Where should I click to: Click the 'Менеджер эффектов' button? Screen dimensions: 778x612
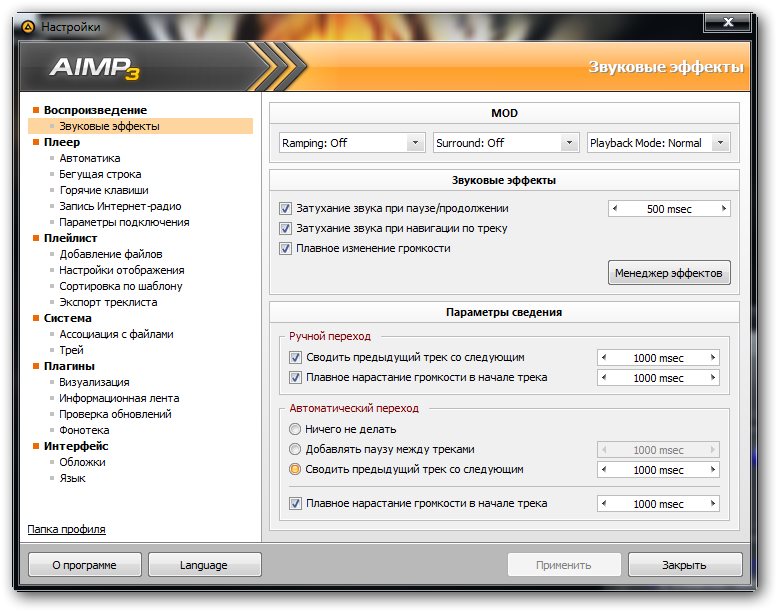[x=670, y=272]
